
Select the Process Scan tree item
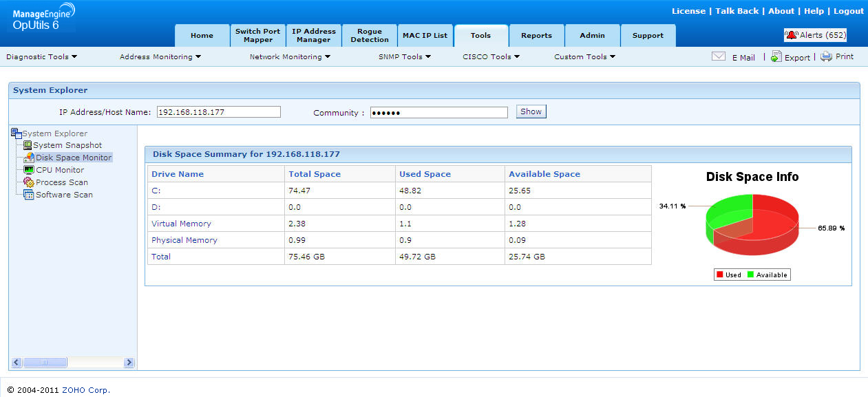[x=62, y=182]
